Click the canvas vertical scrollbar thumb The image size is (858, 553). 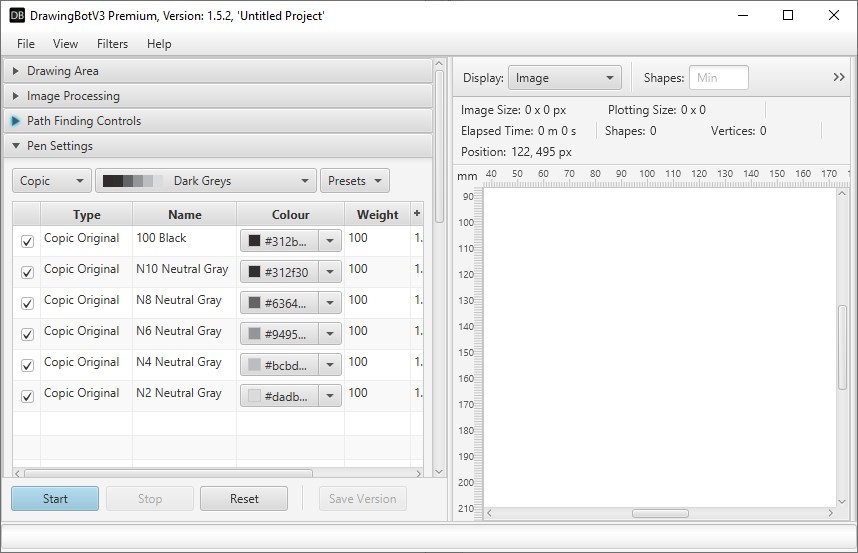[x=842, y=347]
